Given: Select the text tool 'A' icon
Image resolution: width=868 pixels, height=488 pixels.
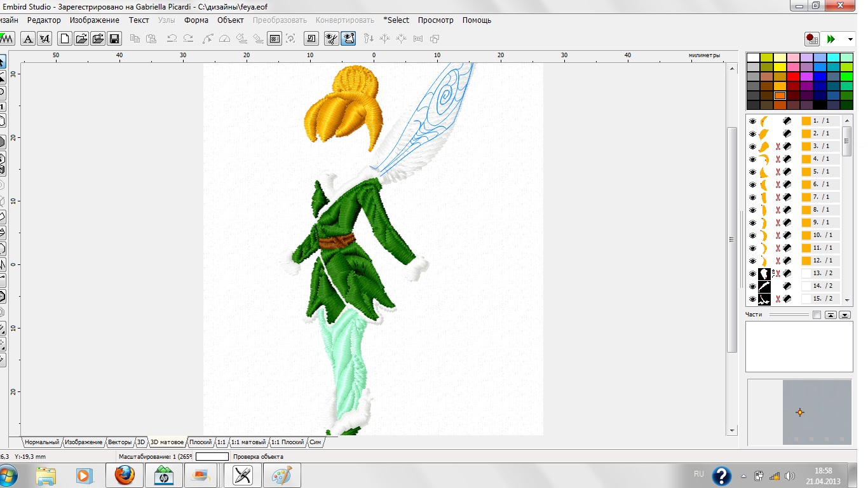Looking at the screenshot, I should tap(28, 39).
